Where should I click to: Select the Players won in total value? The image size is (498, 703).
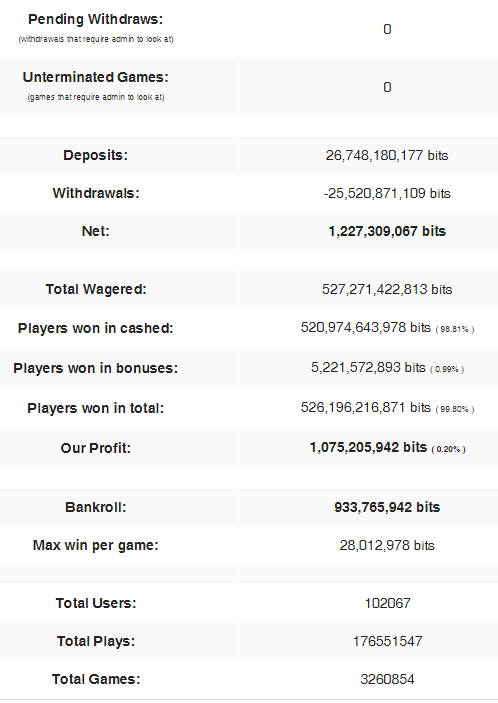click(x=365, y=407)
